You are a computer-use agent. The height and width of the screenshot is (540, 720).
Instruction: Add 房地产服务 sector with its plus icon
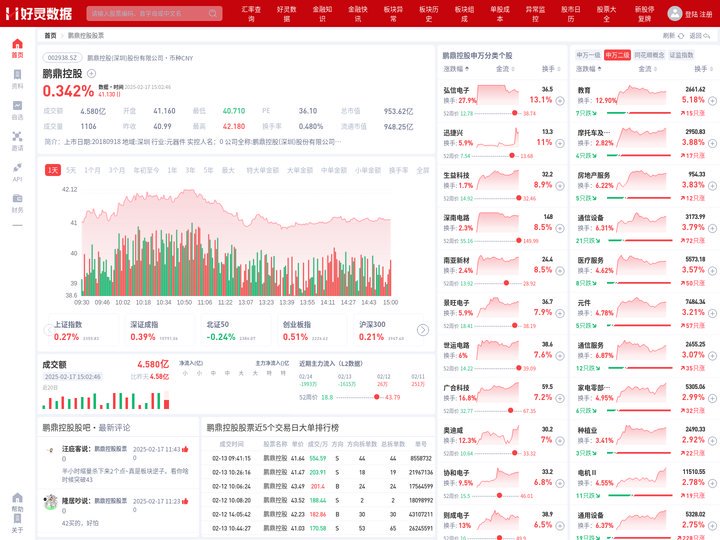pyautogui.click(x=712, y=186)
